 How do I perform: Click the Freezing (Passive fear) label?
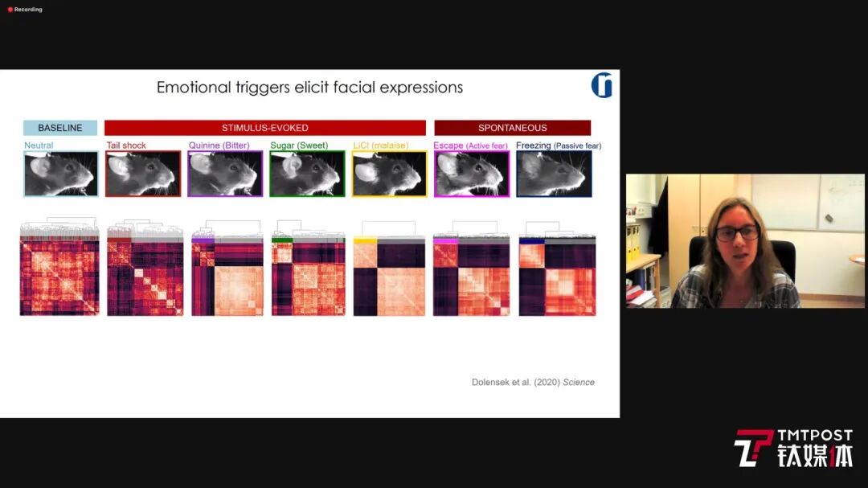[559, 146]
